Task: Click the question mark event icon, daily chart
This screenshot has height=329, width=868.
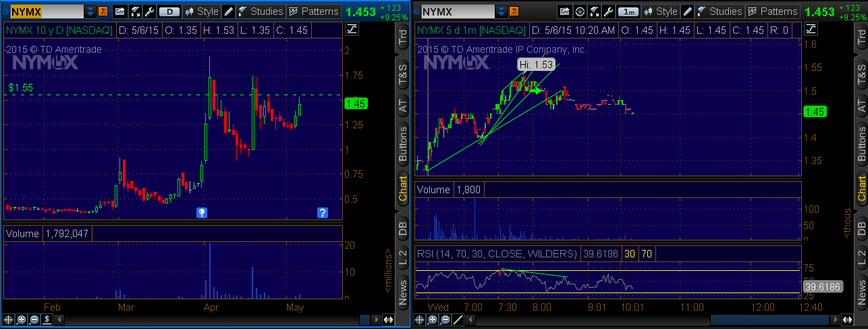Action: tap(323, 213)
